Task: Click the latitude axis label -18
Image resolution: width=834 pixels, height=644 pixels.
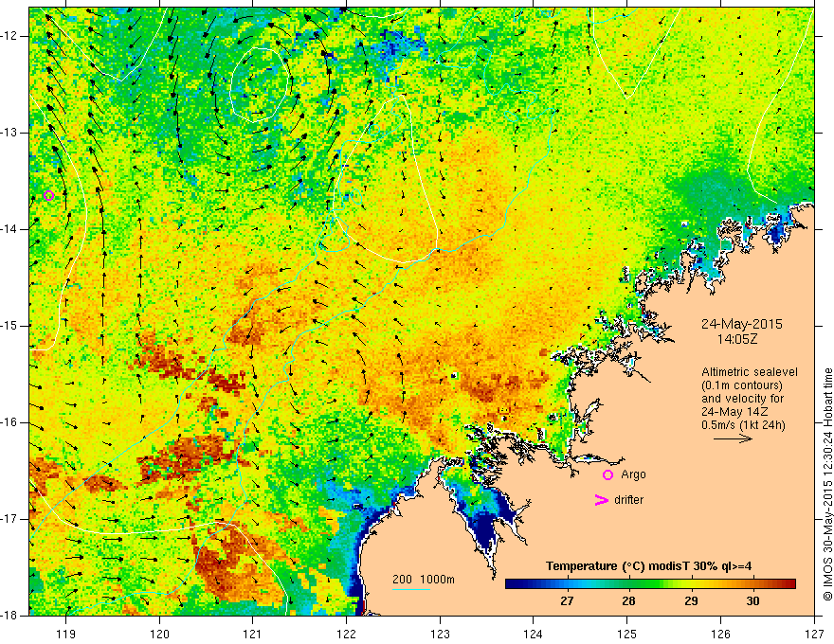Action: (x=10, y=616)
